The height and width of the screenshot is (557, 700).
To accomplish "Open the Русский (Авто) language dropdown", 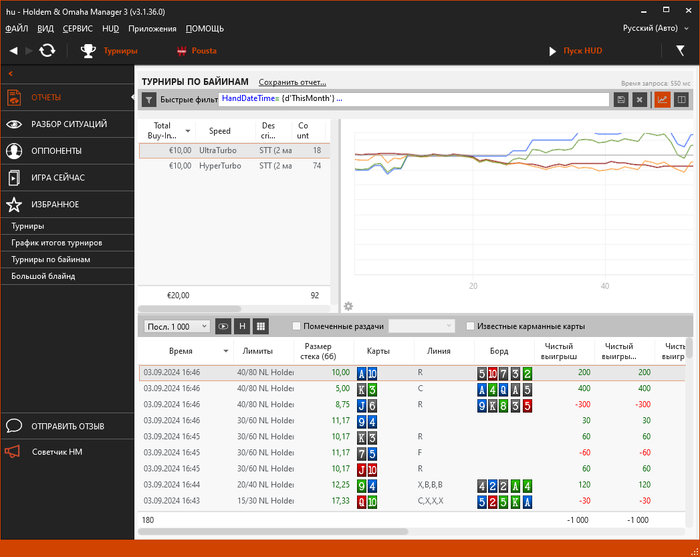I will [x=655, y=28].
